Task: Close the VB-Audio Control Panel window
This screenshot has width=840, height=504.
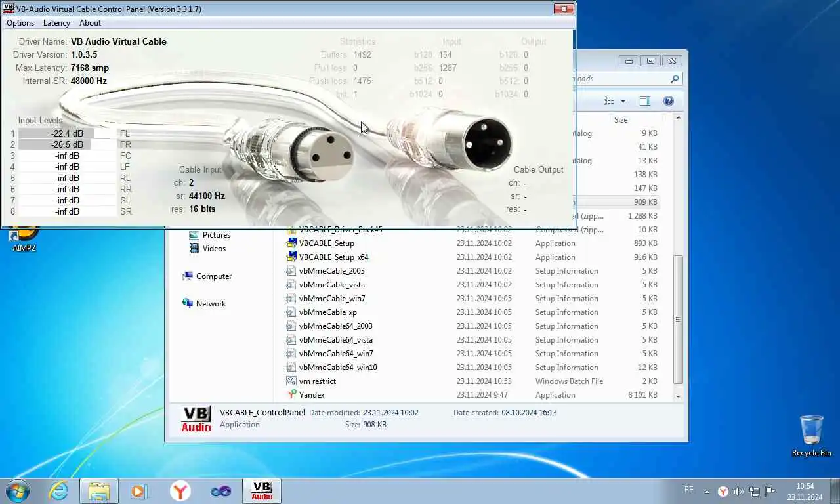Action: [564, 9]
